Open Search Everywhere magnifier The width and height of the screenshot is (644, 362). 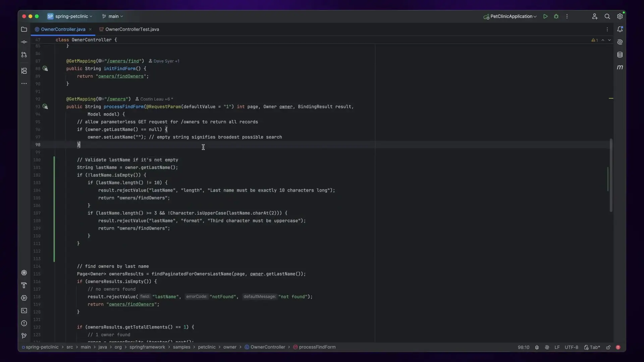coord(607,16)
